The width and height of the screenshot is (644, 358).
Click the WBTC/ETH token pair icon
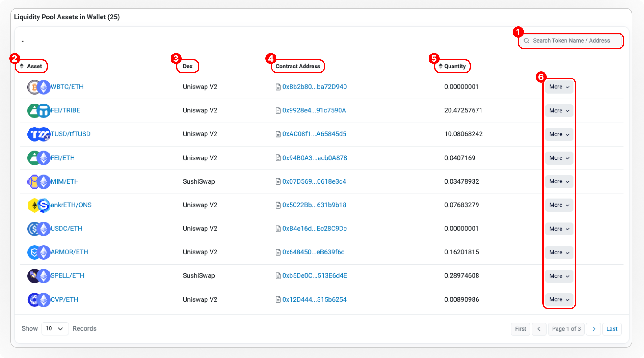coord(39,87)
